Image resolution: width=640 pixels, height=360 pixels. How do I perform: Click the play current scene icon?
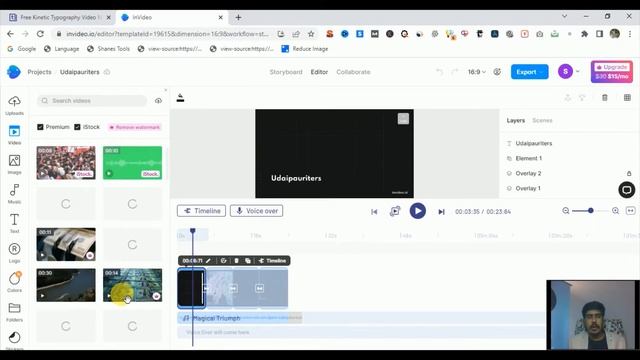(395, 211)
